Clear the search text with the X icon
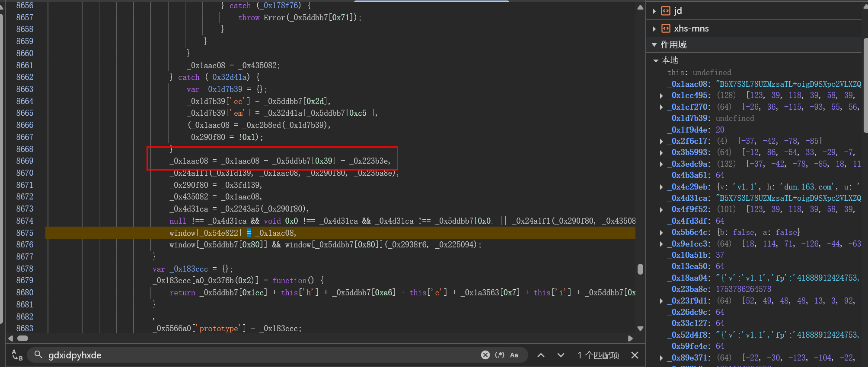Viewport: 868px width, 367px height. tap(485, 355)
